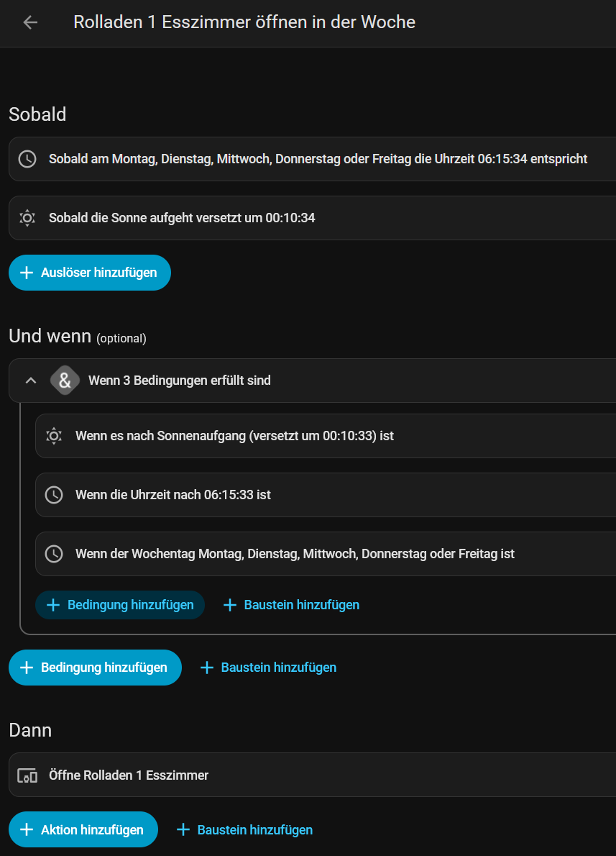Click the back arrow icon

[x=30, y=22]
